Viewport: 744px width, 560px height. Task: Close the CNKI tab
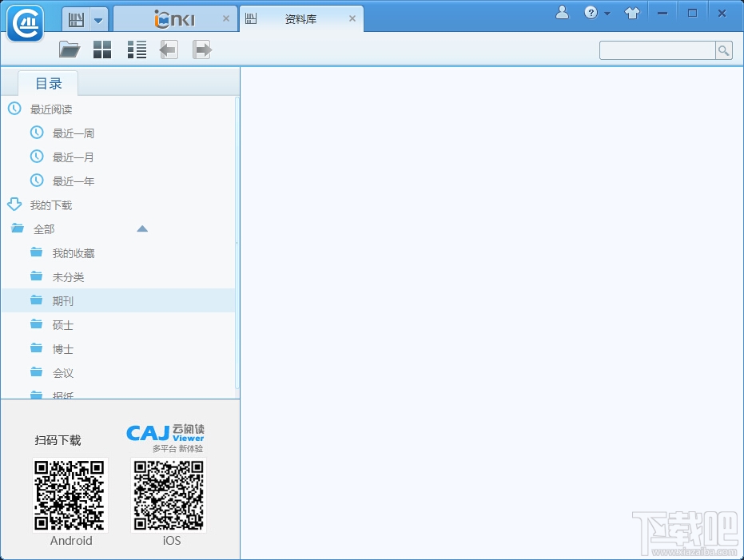226,18
